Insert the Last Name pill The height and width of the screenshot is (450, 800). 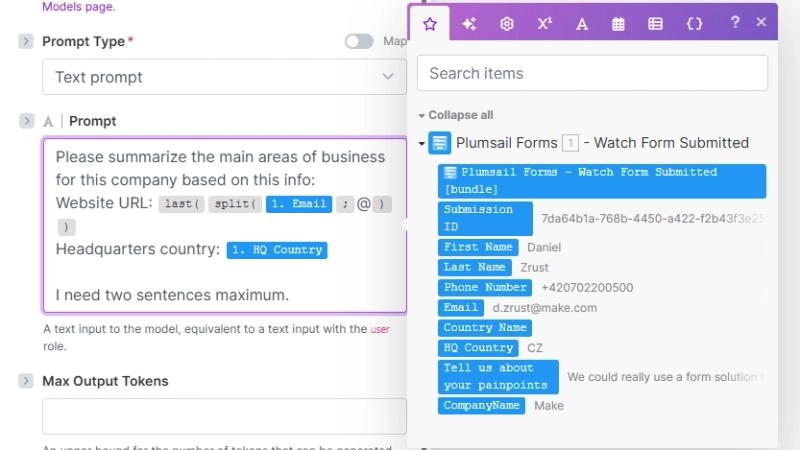click(474, 267)
